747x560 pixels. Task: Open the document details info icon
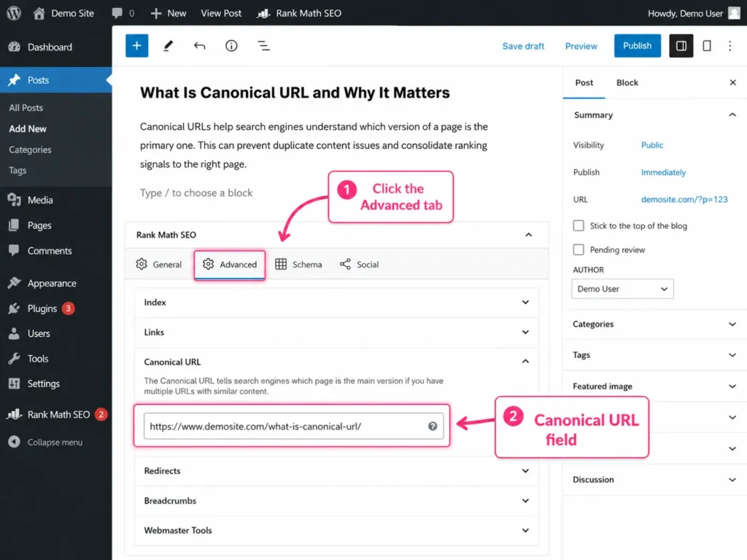(231, 46)
